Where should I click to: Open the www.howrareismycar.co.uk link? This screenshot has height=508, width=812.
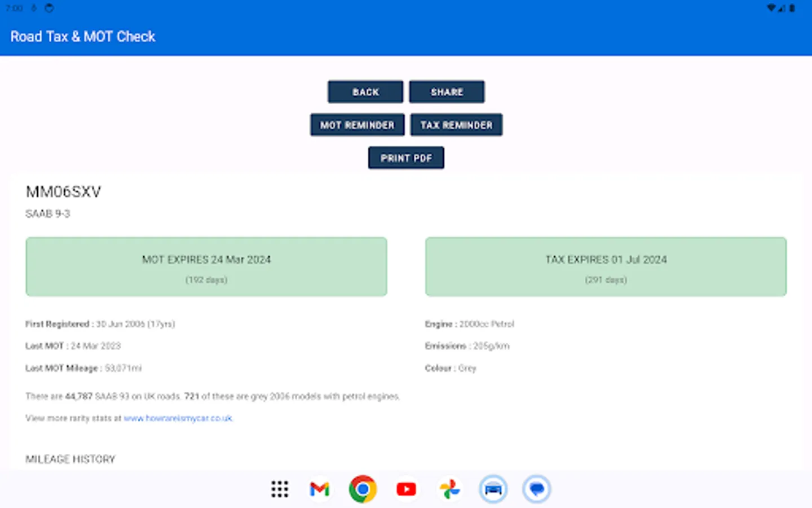[x=178, y=418]
